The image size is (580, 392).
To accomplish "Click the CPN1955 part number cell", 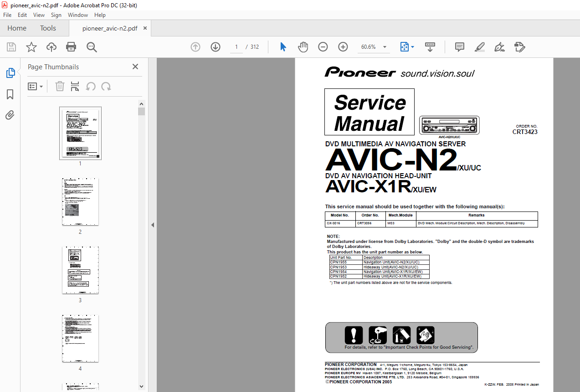I will click(x=346, y=262).
